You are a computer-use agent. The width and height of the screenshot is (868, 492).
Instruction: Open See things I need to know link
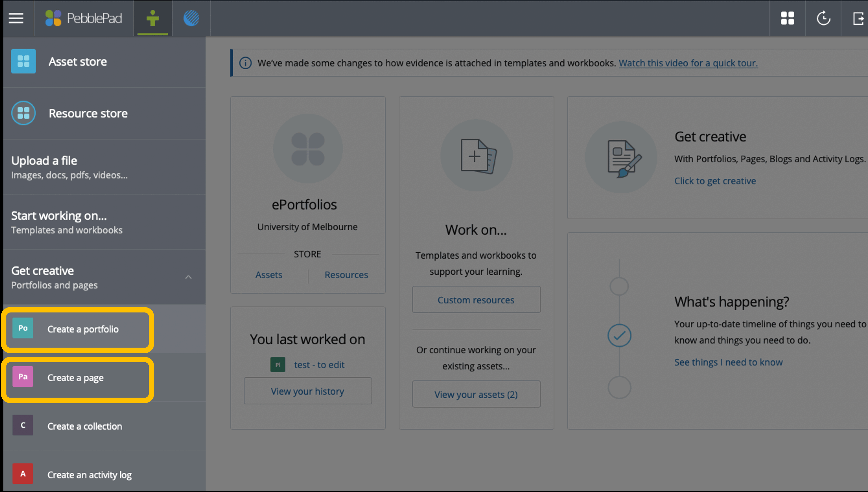pyautogui.click(x=728, y=362)
